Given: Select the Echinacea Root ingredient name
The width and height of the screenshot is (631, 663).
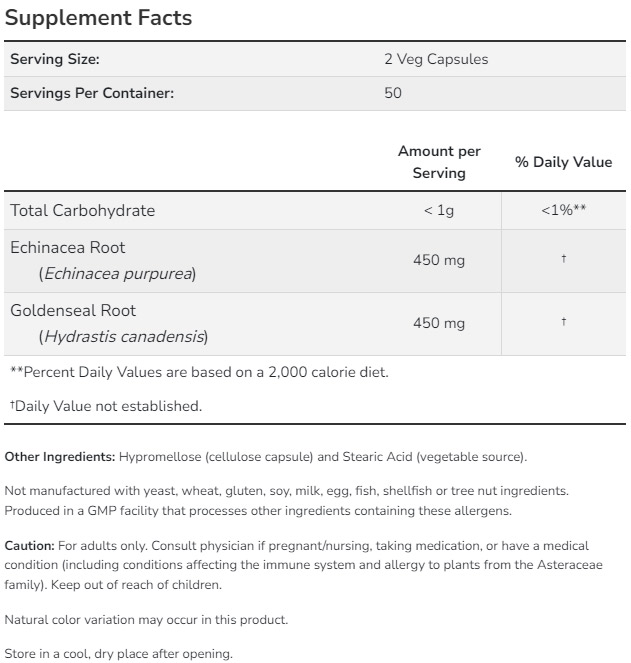Looking at the screenshot, I should (68, 247).
